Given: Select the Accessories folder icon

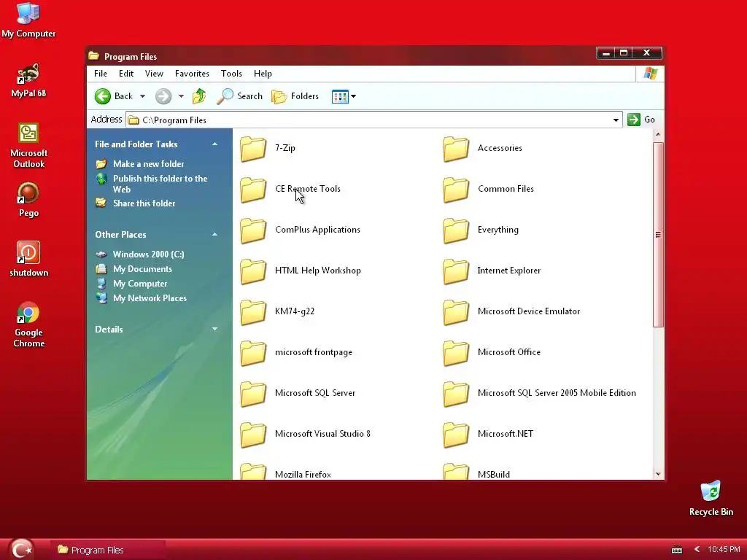Looking at the screenshot, I should point(456,149).
